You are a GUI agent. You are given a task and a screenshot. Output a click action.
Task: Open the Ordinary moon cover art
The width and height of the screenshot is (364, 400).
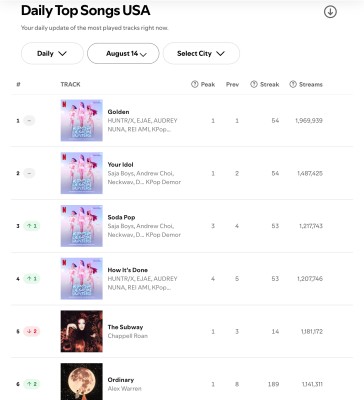[x=82, y=382]
